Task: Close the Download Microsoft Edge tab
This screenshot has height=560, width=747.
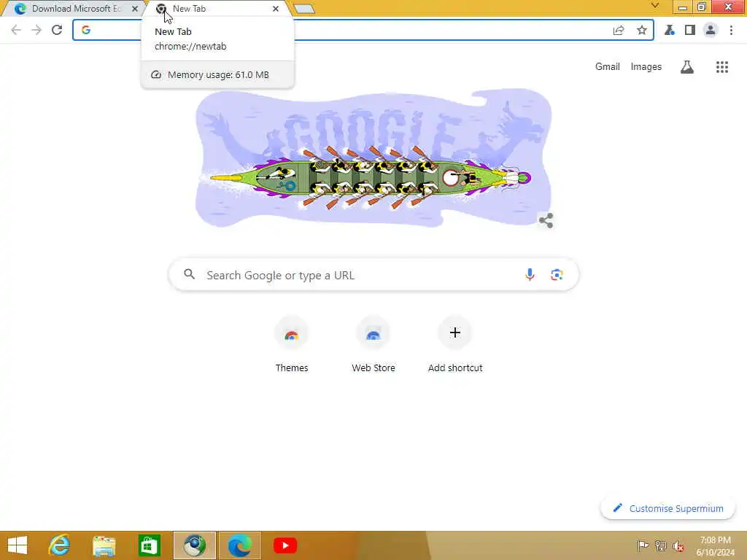Action: [135, 9]
